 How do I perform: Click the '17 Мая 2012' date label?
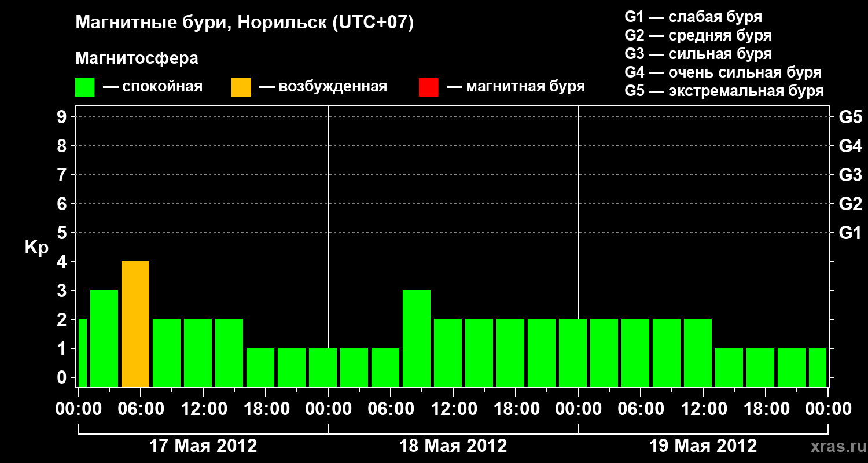(x=203, y=446)
